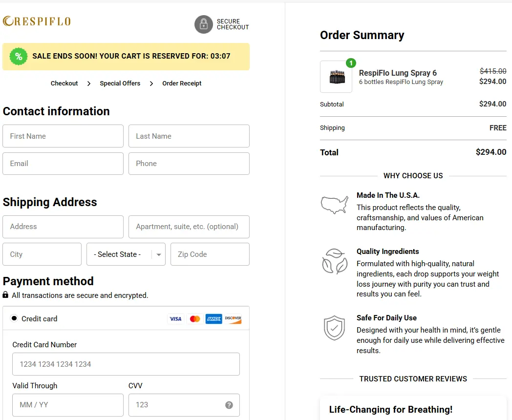Image resolution: width=512 pixels, height=420 pixels.
Task: Focus the Valid Through MM / YY field
Action: (68, 405)
